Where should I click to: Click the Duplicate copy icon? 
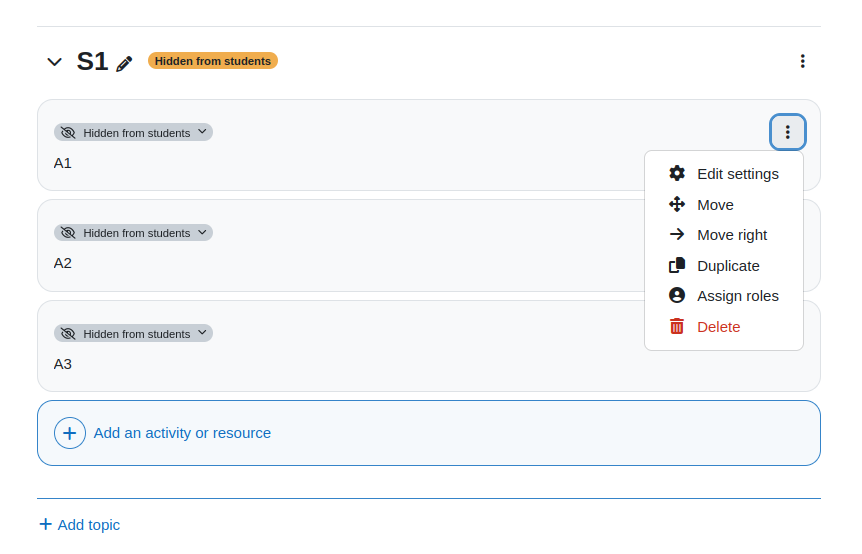(x=677, y=265)
